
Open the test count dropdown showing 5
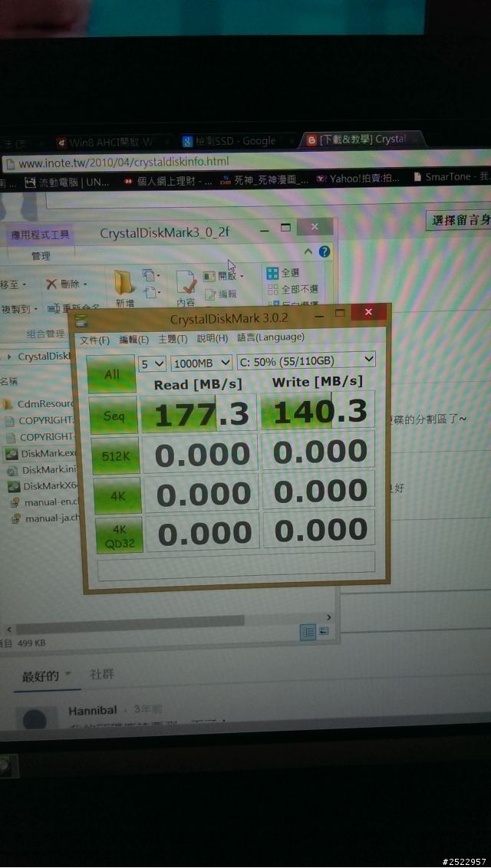152,363
